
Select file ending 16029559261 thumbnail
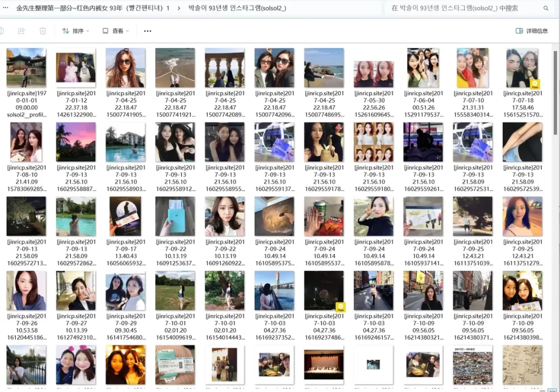tap(423, 142)
